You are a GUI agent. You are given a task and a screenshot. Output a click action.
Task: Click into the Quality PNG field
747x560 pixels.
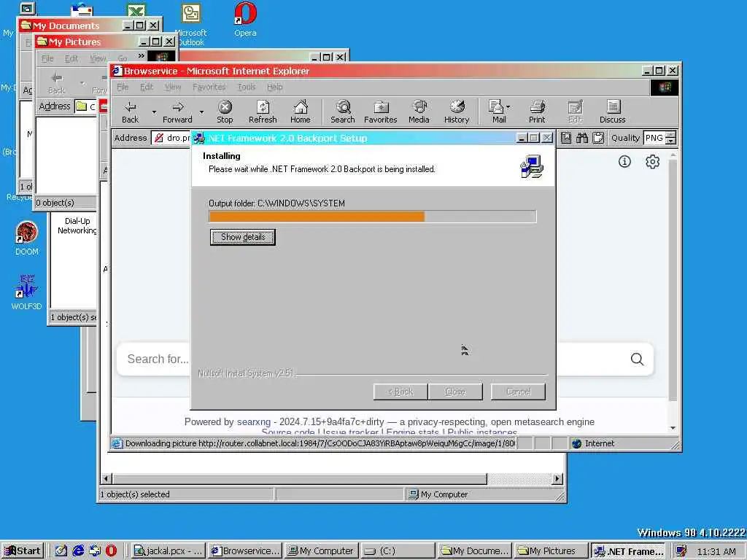(x=654, y=138)
